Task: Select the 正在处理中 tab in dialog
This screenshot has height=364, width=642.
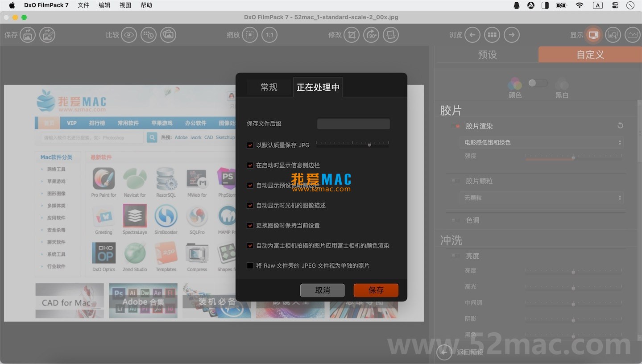Action: click(318, 87)
